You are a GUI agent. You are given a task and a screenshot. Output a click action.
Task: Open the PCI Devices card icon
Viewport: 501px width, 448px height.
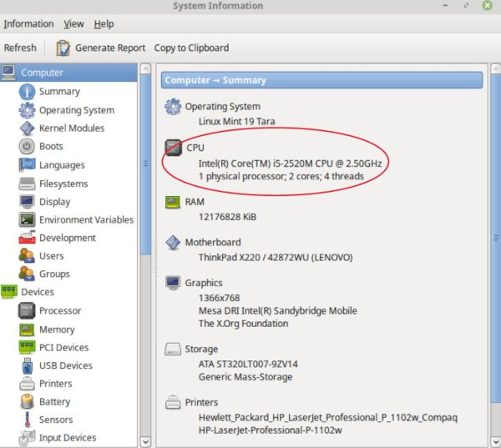point(26,348)
